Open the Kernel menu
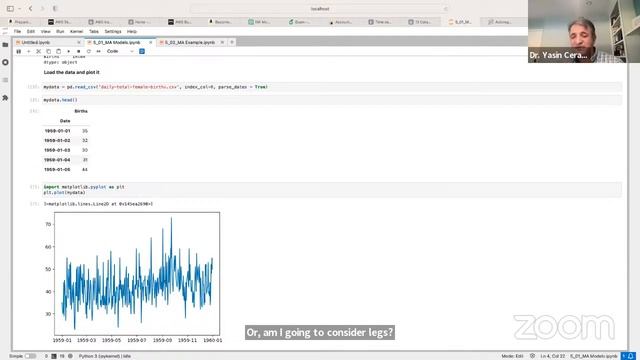This screenshot has width=640, height=360. pyautogui.click(x=76, y=31)
